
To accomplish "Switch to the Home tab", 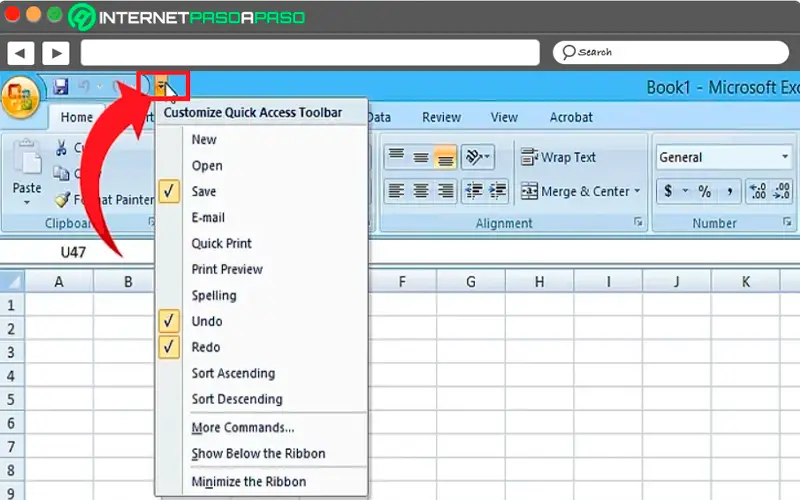I will point(77,117).
